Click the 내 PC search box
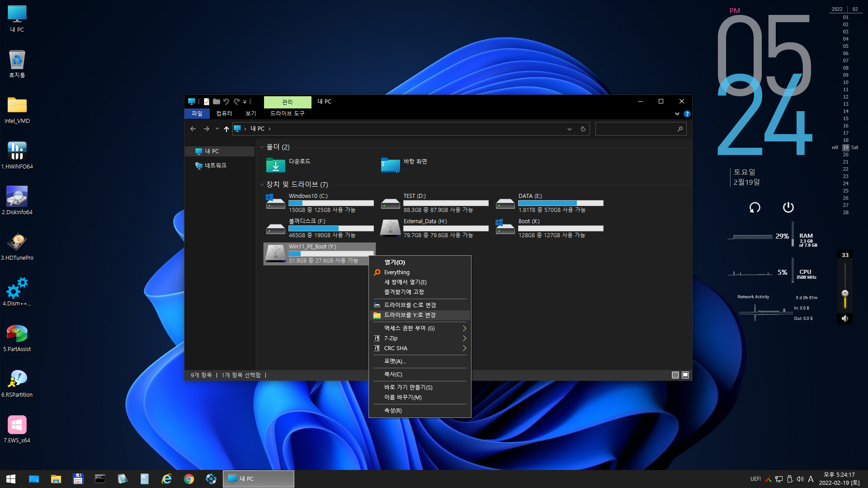Image resolution: width=868 pixels, height=488 pixels. (641, 129)
